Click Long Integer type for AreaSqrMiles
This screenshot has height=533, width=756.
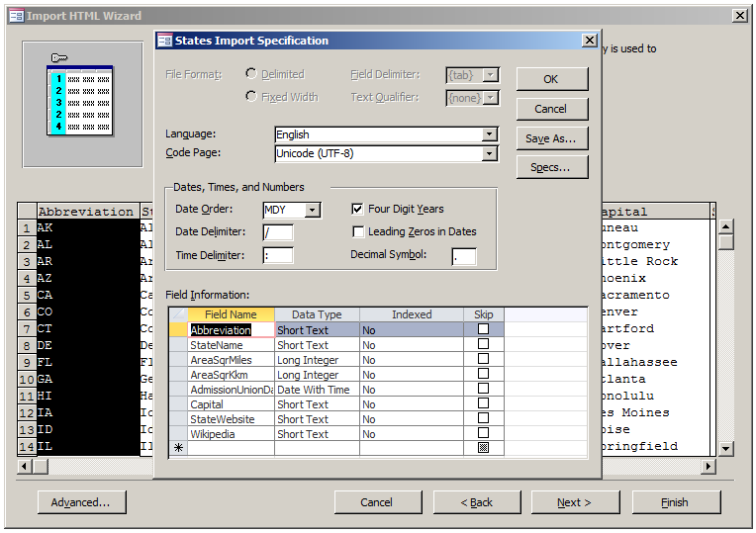tap(317, 360)
